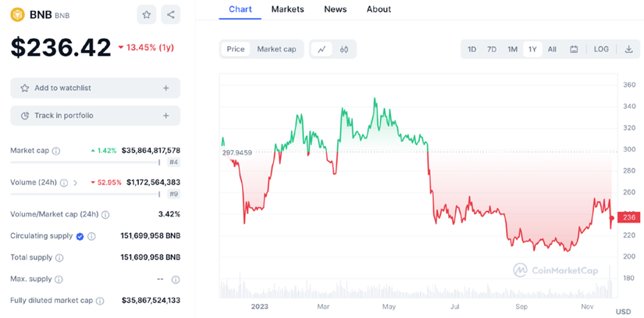Open the News tab
Viewport: 644px width, 318px height.
pos(335,9)
